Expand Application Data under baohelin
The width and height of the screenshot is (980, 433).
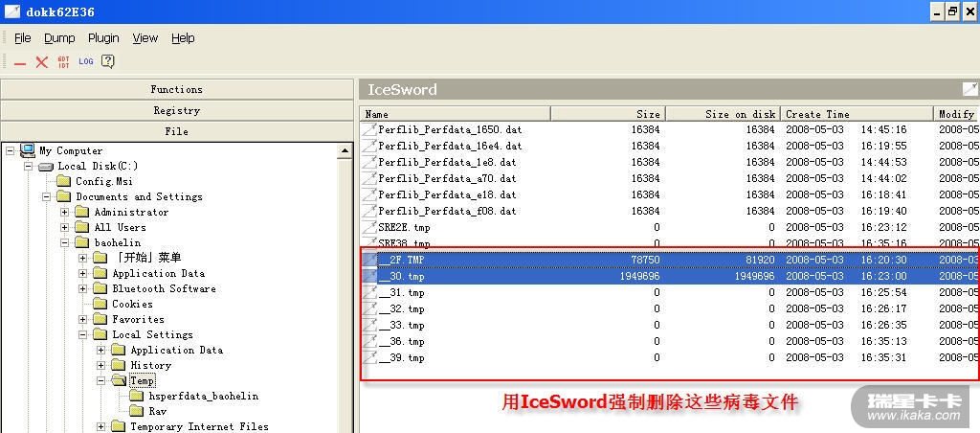coord(82,273)
